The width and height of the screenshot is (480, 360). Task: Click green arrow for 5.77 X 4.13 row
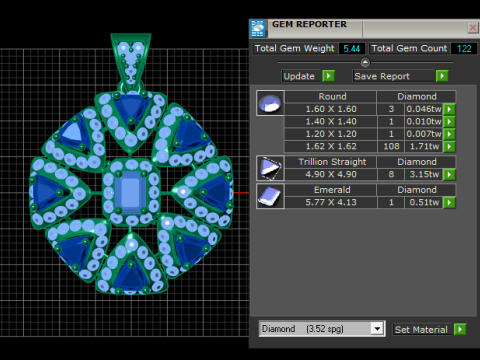[449, 202]
